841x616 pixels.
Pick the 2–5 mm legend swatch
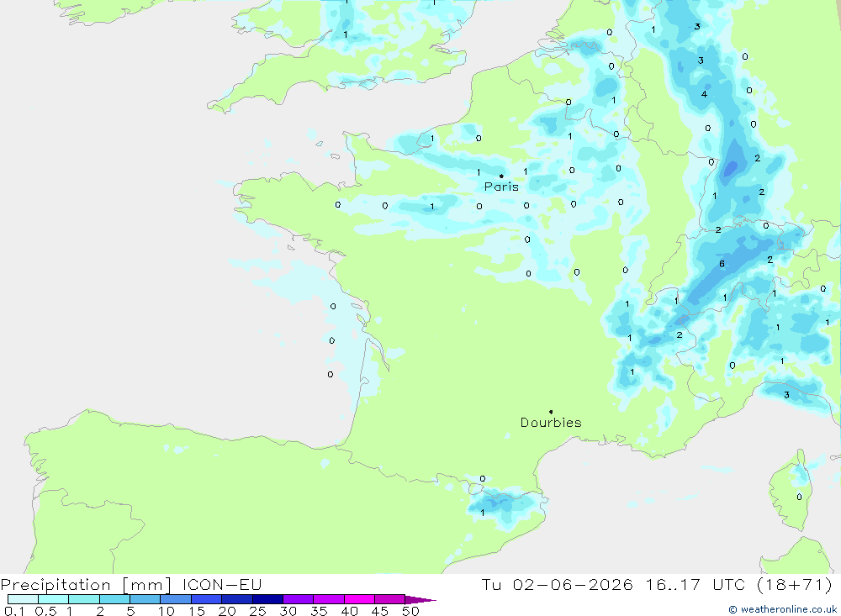click(114, 599)
